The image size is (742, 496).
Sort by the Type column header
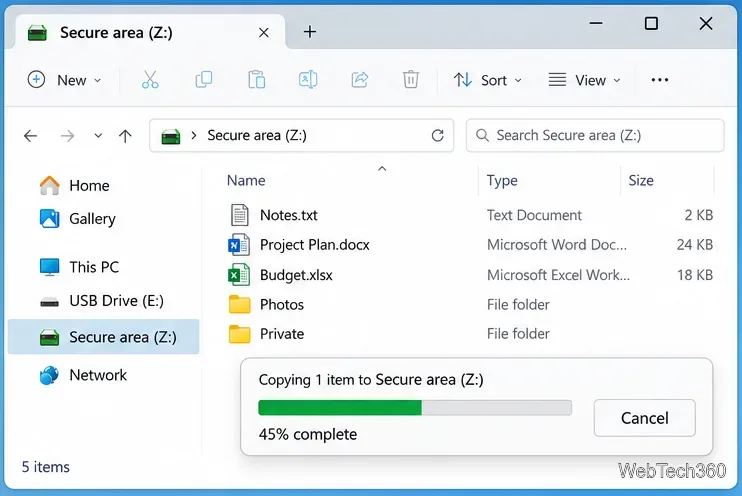click(502, 180)
